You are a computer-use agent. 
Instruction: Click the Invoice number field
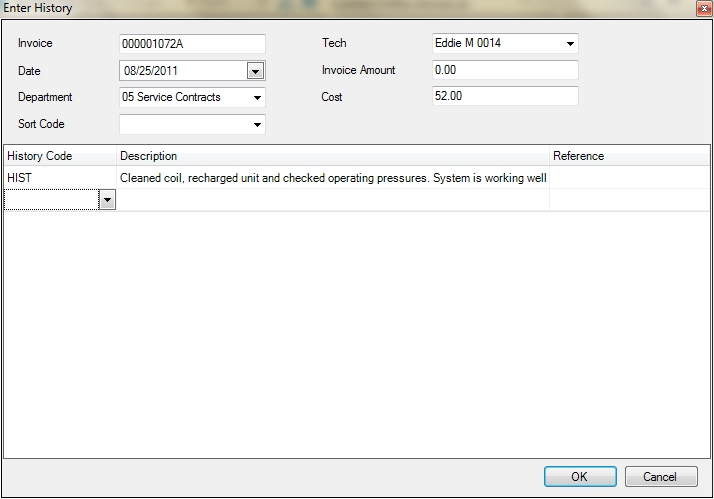[x=192, y=44]
